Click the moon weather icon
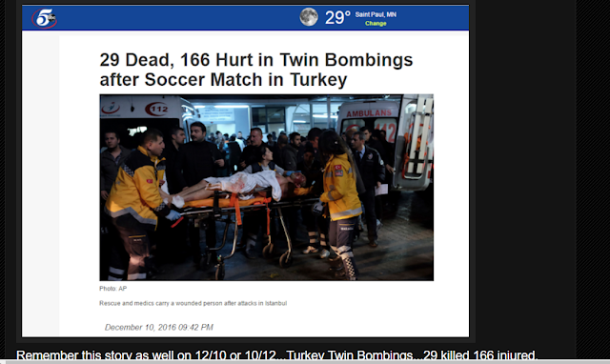The height and width of the screenshot is (364, 610). [309, 17]
